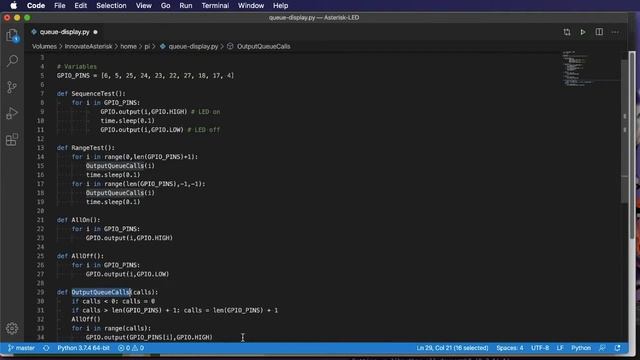Screen dimensions: 640x360
Task: Open the Search view in activity bar
Action: point(12,61)
